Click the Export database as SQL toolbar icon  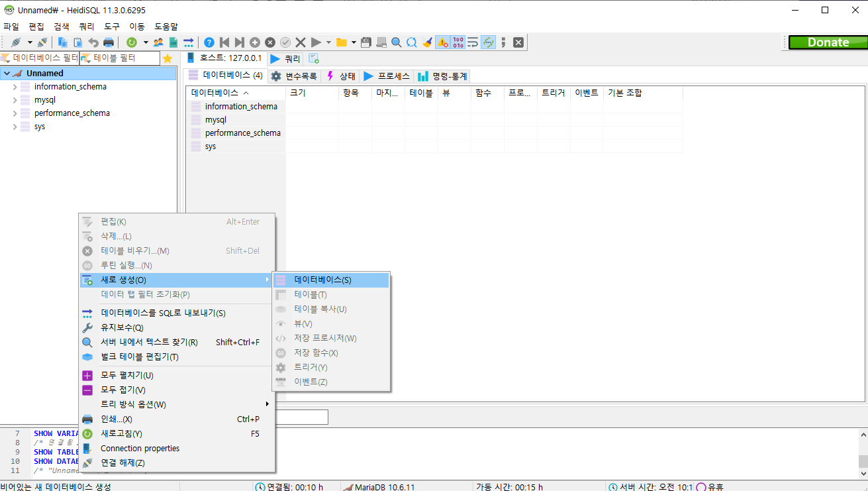click(x=189, y=42)
